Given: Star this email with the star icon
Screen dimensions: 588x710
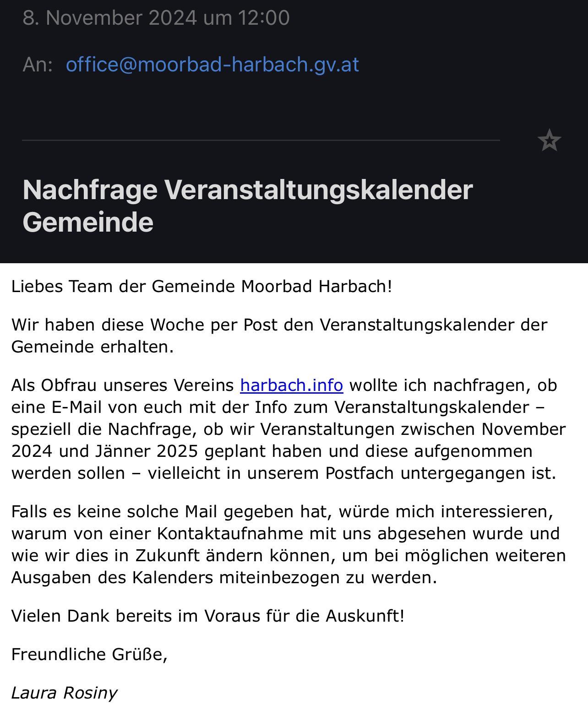Looking at the screenshot, I should click(549, 140).
